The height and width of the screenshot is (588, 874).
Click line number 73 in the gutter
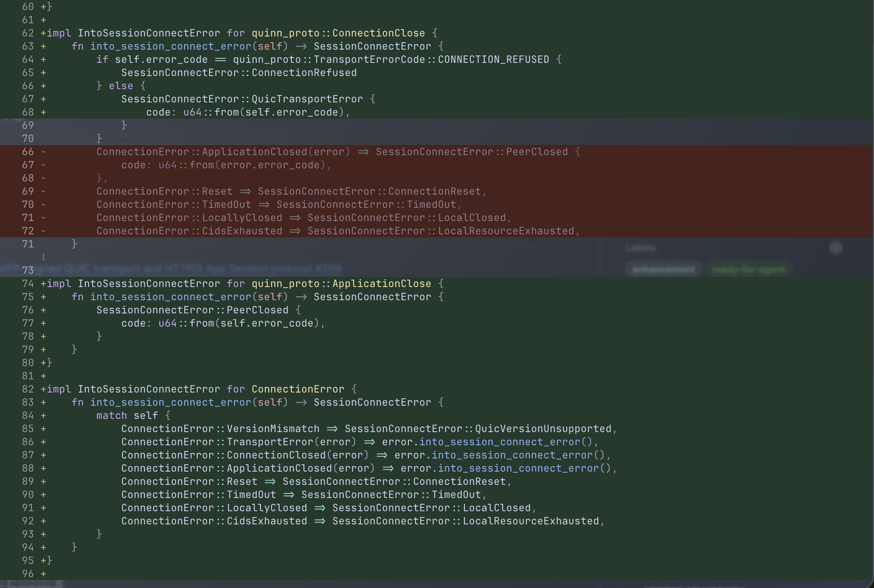(28, 270)
